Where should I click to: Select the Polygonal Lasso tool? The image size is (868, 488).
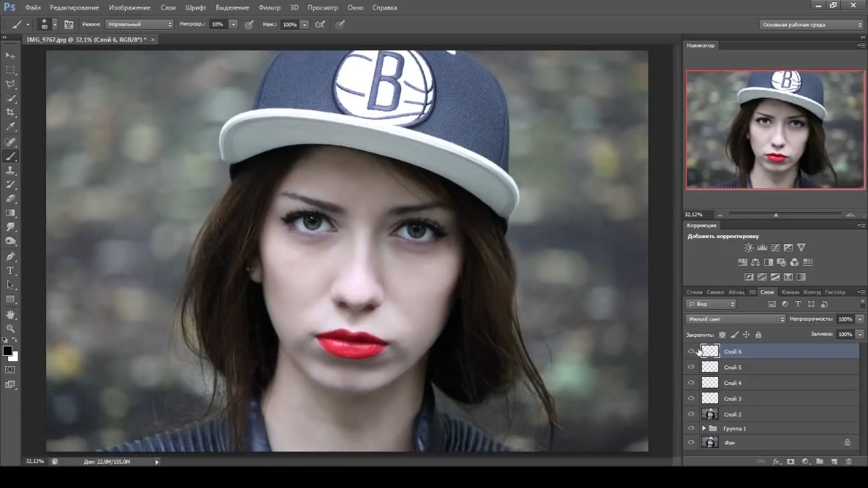click(11, 84)
